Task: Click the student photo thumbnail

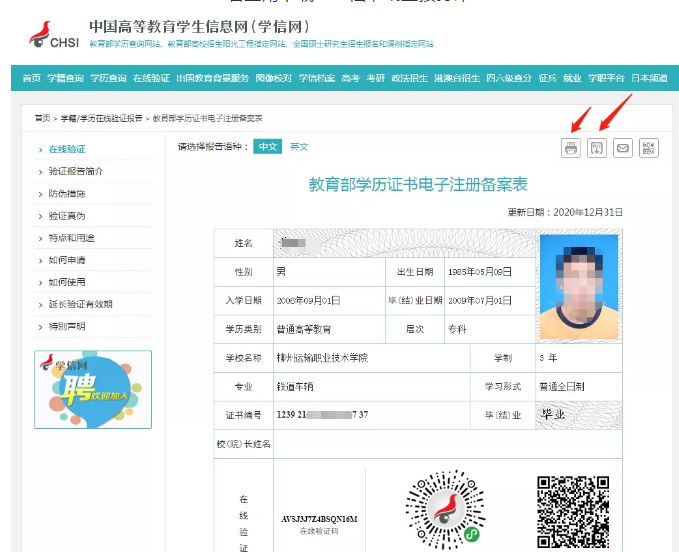Action: tap(578, 287)
